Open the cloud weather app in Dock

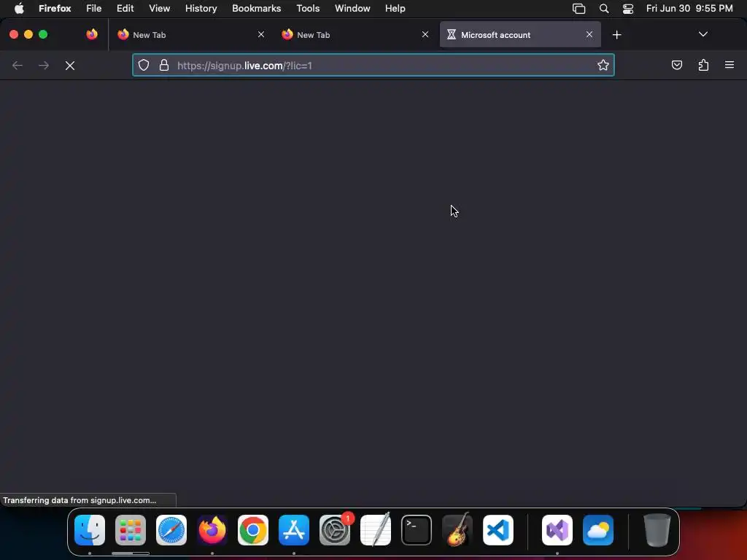598,530
